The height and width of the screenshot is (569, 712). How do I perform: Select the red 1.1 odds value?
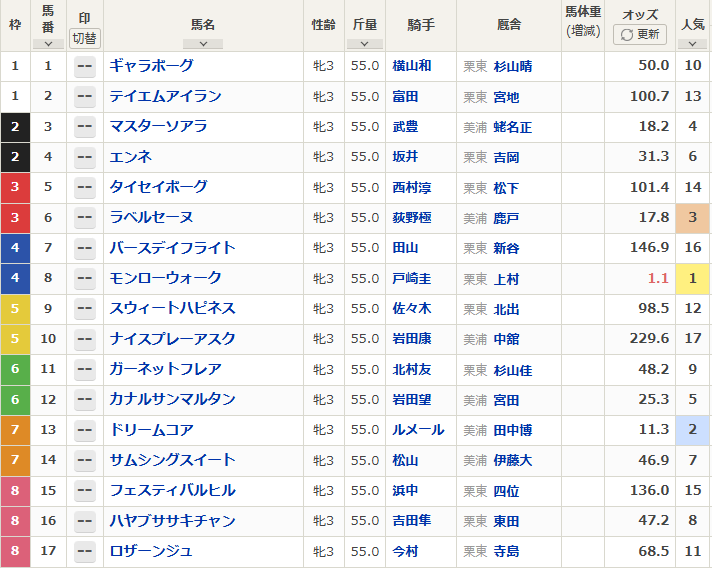[x=658, y=278]
